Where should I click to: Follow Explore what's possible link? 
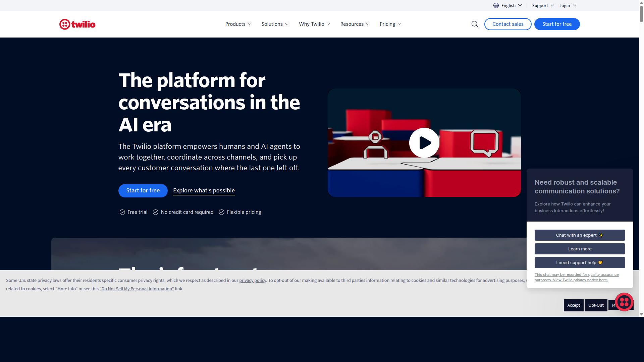(204, 191)
